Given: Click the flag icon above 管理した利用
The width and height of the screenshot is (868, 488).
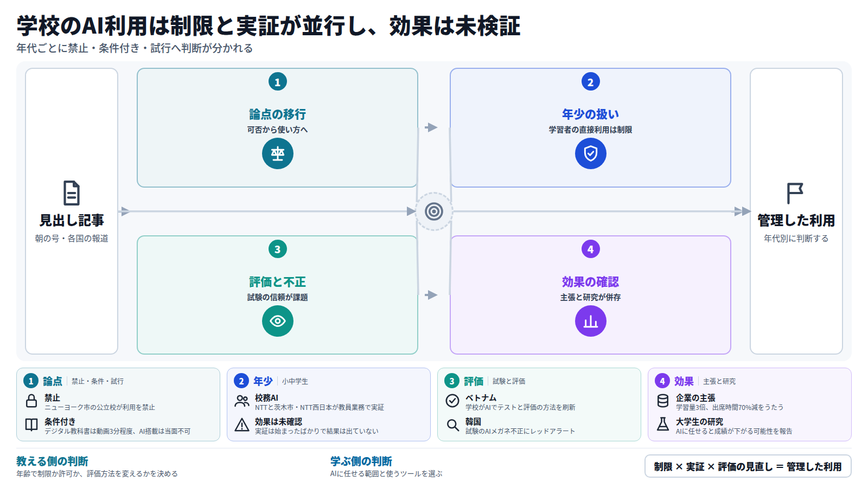Looking at the screenshot, I should pos(795,193).
